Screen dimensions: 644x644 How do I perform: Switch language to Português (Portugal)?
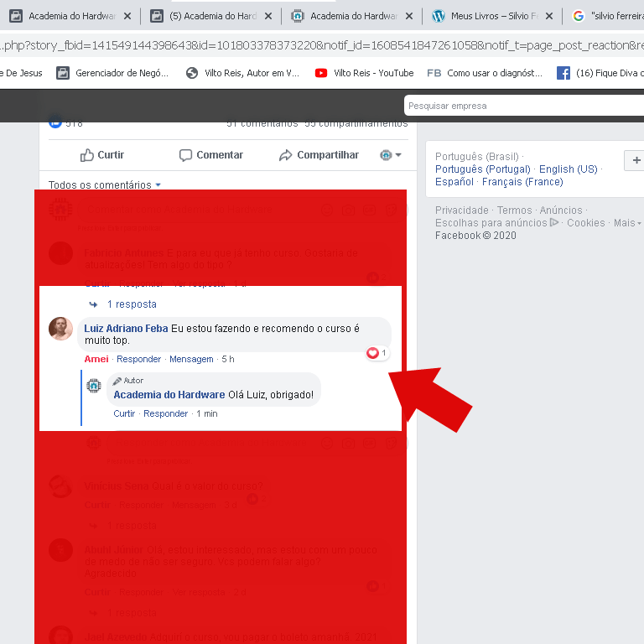483,169
